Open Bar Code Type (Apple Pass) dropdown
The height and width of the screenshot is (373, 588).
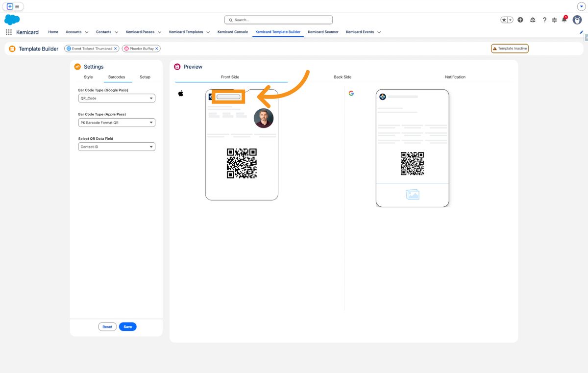pyautogui.click(x=117, y=123)
